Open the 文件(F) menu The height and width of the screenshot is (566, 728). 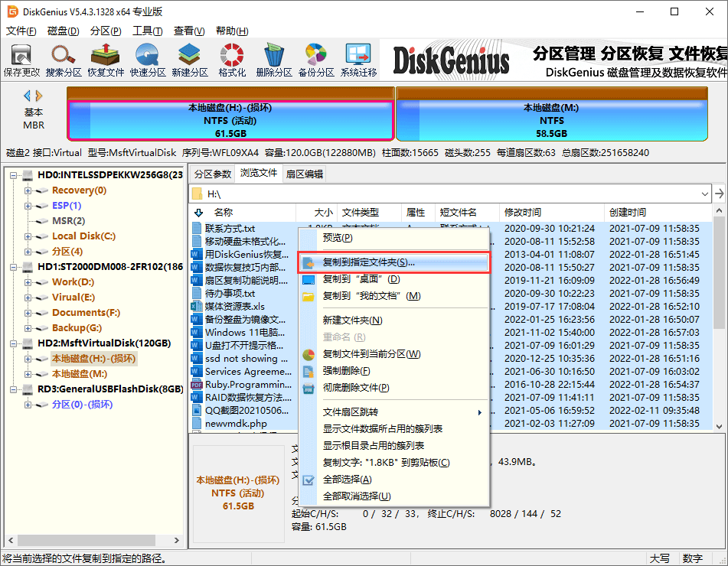(x=21, y=31)
